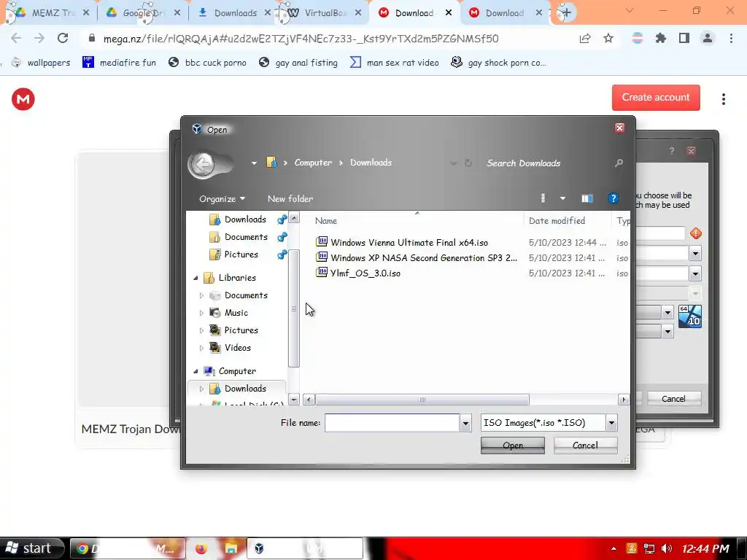Click the ISO icon of Windows Vienna file
The image size is (747, 560).
pyautogui.click(x=322, y=242)
